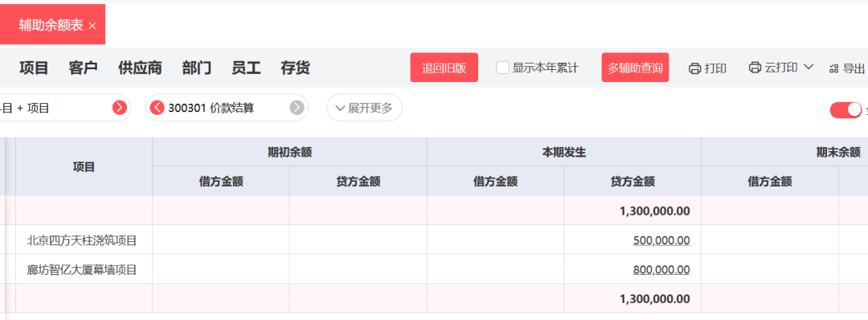Screen dimensions: 868x320
Task: Select the 存货 tab
Action: click(x=295, y=68)
